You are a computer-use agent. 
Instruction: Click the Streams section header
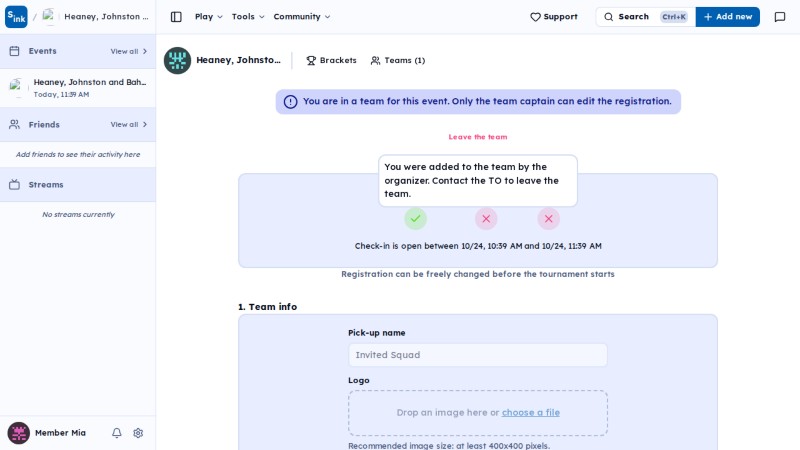(x=78, y=185)
